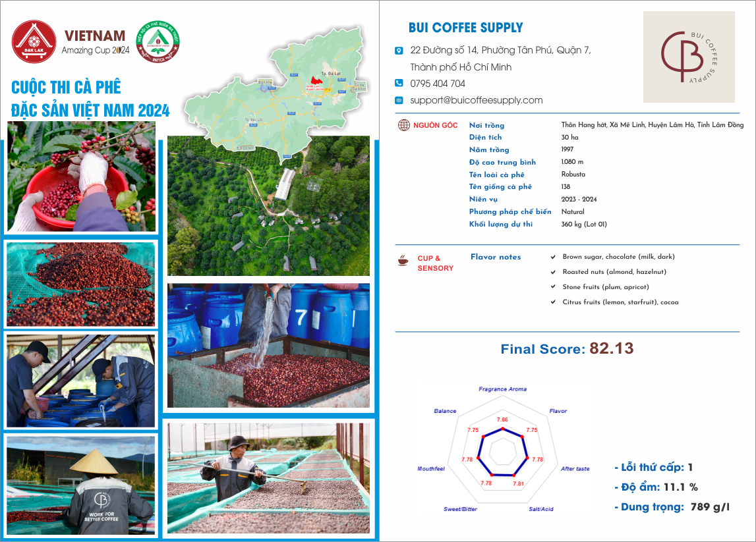Click the green BMTCA coffee association logo
Screen dimensions: 756x542
(158, 45)
